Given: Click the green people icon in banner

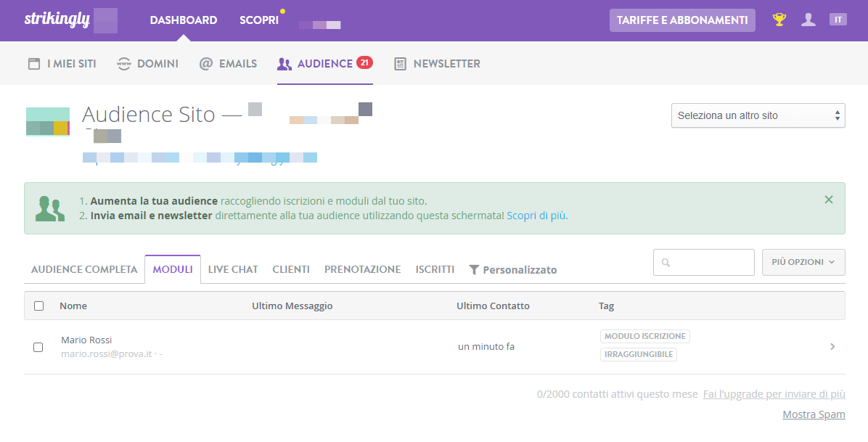Looking at the screenshot, I should 50,208.
